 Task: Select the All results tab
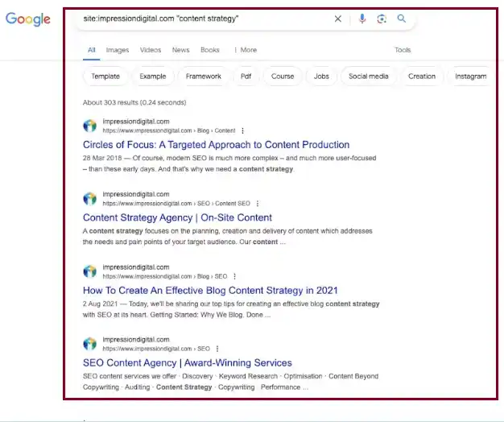point(92,50)
